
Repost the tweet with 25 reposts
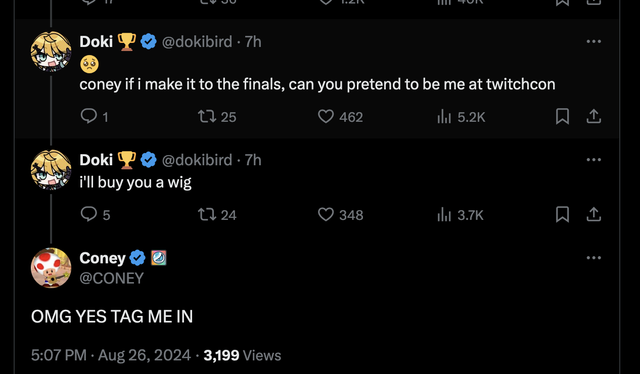click(217, 117)
